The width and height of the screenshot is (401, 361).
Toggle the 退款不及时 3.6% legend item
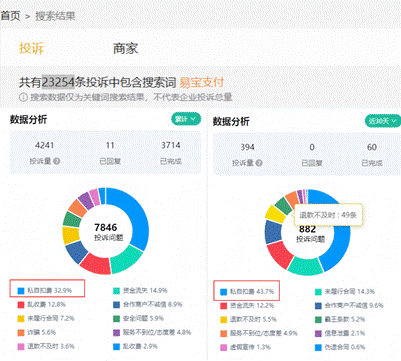coord(46,346)
